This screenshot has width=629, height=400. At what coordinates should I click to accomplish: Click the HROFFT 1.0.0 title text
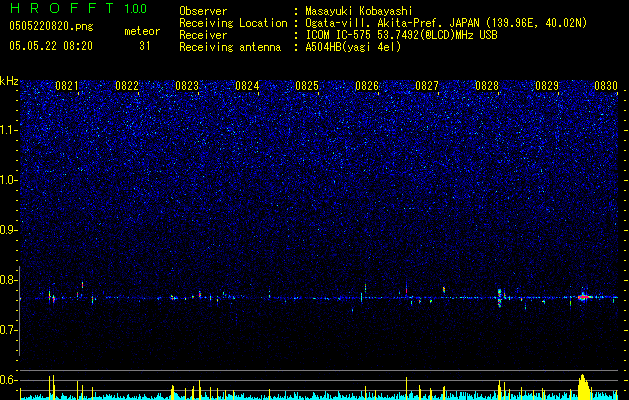tap(78, 8)
